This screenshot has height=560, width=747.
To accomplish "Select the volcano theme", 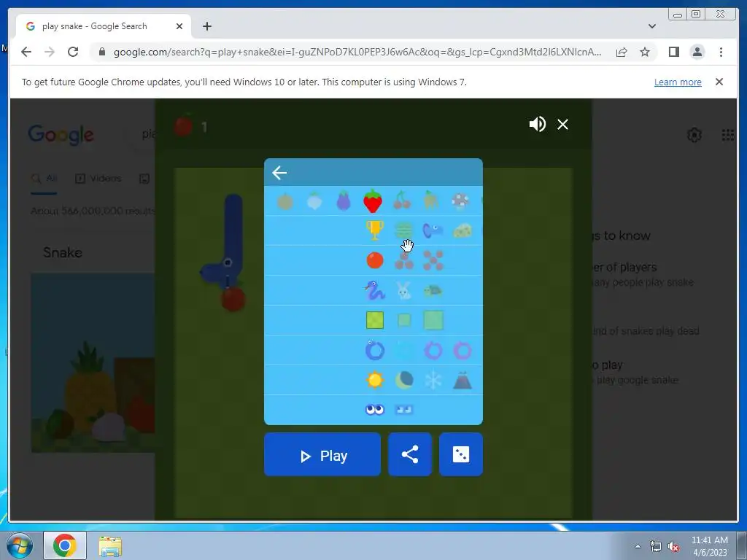I will [x=462, y=380].
